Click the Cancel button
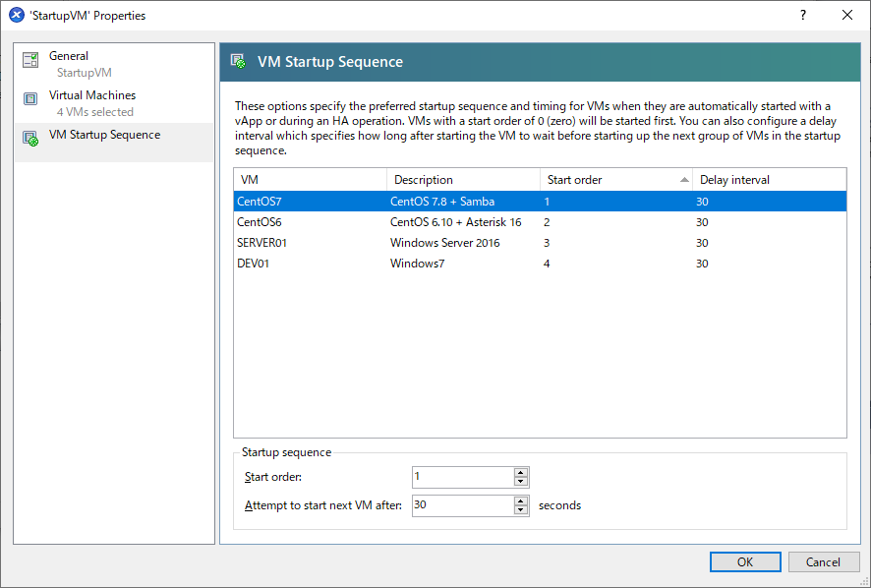Viewport: 871px width, 588px height. pyautogui.click(x=823, y=561)
